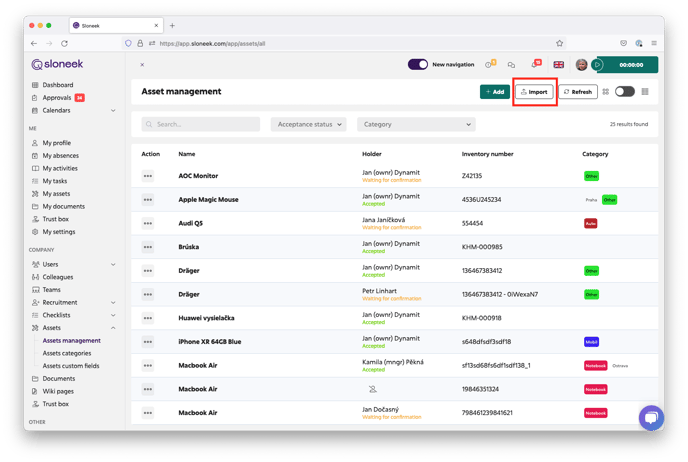Image resolution: width=688 pixels, height=462 pixels.
Task: Open actions menu for Brúska
Action: [x=148, y=247]
